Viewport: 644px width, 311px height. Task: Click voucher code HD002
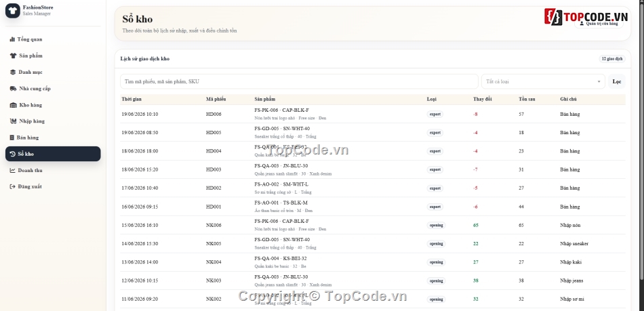(214, 188)
